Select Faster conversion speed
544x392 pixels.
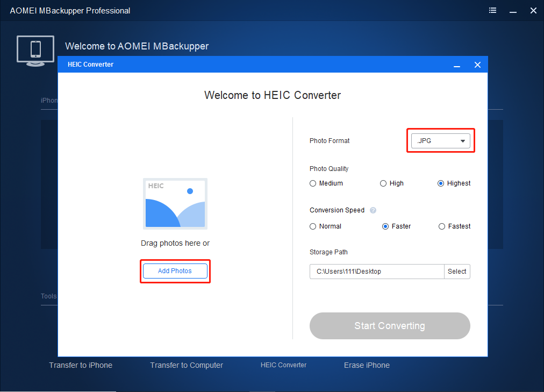pyautogui.click(x=384, y=226)
